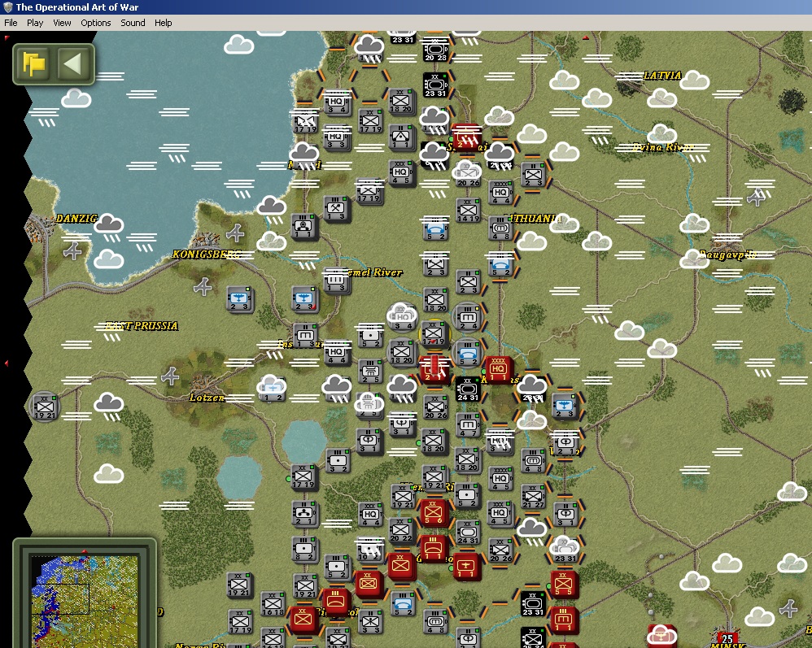Select the red infantry unit labeled 5 5
The height and width of the screenshot is (648, 812).
pos(563,584)
